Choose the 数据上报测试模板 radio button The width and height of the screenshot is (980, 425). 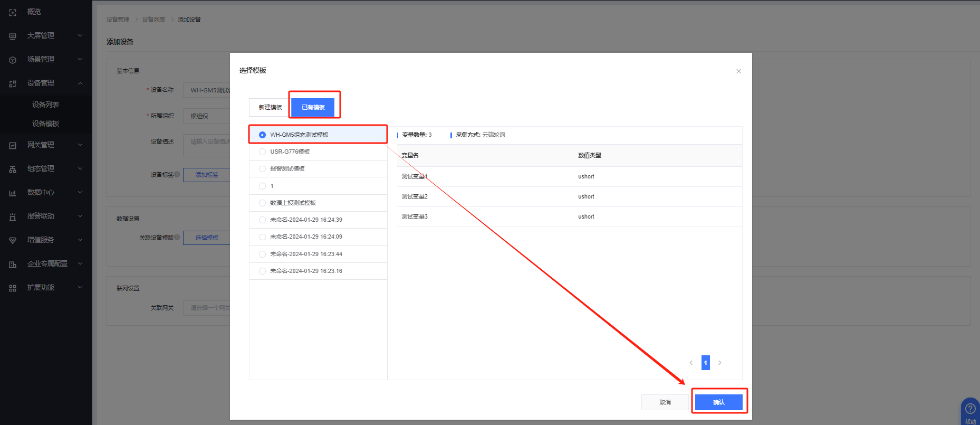coord(262,203)
